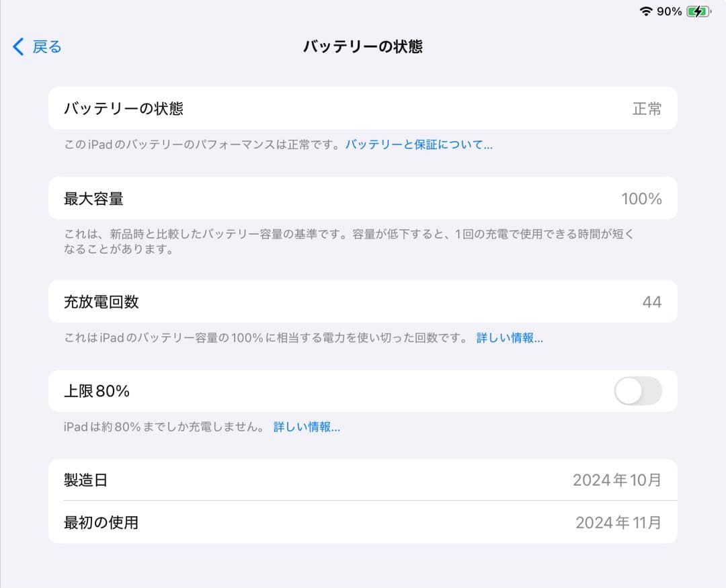Tap the バッテリーの状態 screen title
This screenshot has width=726, height=588.
click(362, 46)
